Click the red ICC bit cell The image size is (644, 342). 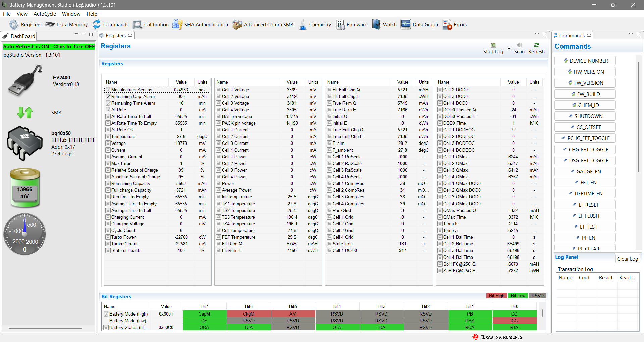point(514,321)
